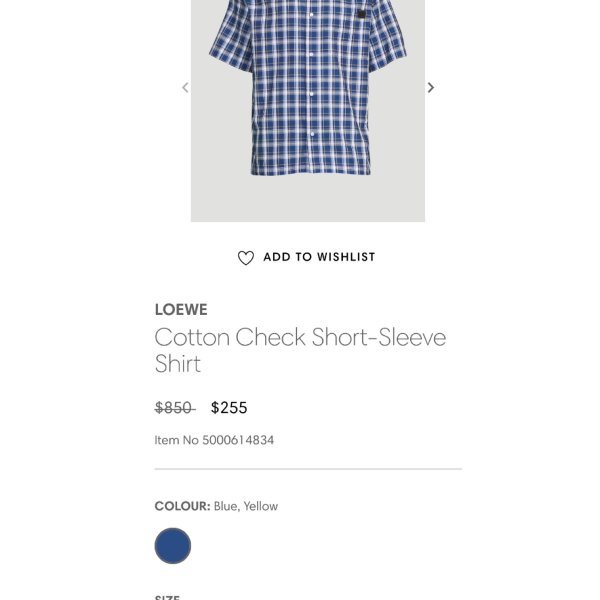Image resolution: width=600 pixels, height=600 pixels.
Task: Click the shirt's right sleeve in the photo
Action: pos(385,34)
